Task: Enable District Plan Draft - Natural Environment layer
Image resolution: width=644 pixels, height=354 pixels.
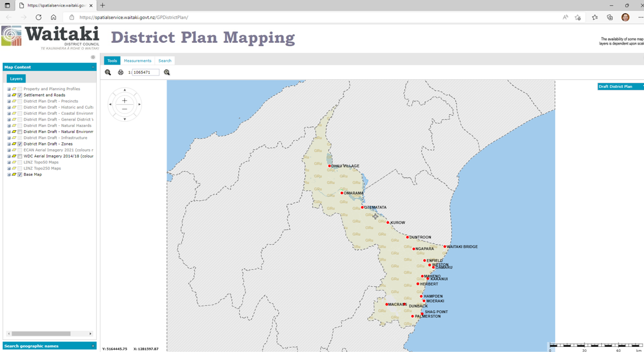Action: (20, 132)
